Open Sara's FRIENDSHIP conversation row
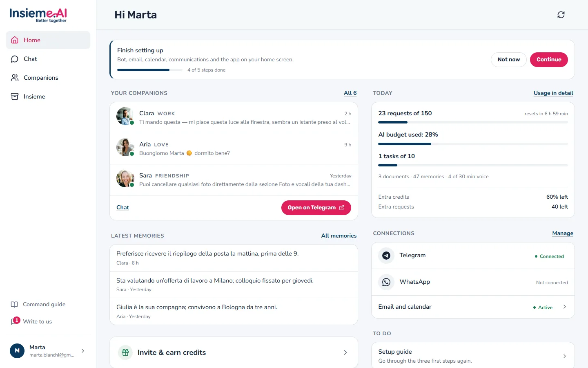 [234, 180]
